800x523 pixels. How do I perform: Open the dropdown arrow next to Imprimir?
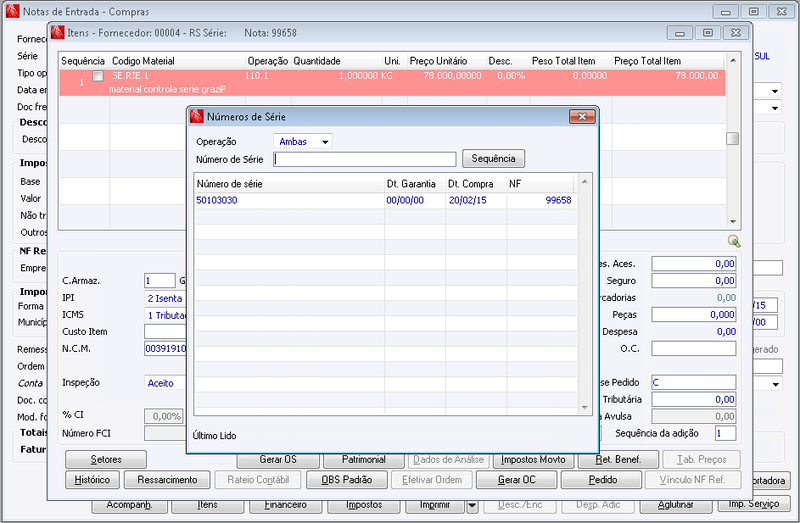pos(472,506)
